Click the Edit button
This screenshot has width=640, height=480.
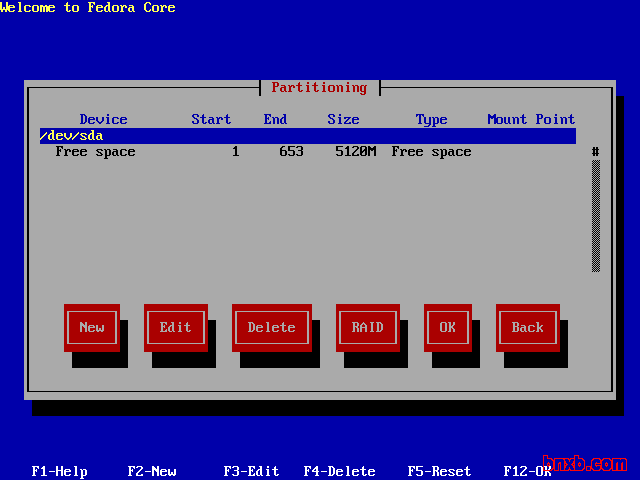(x=176, y=327)
